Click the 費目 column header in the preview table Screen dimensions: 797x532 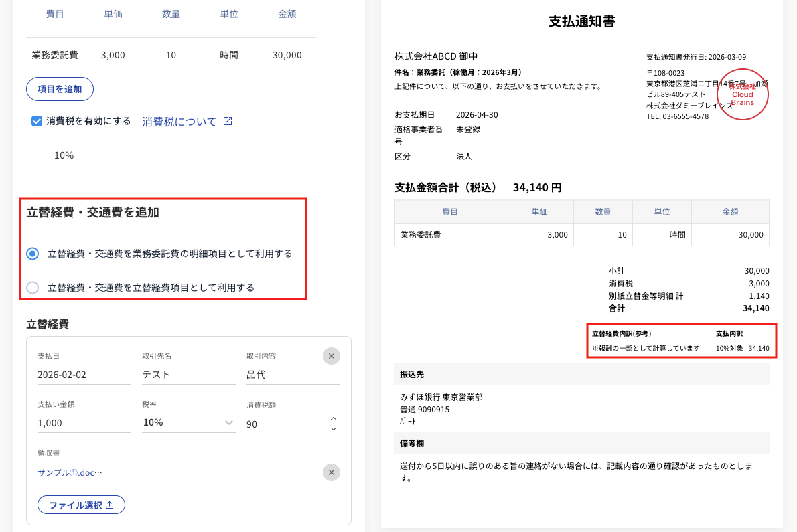click(450, 211)
